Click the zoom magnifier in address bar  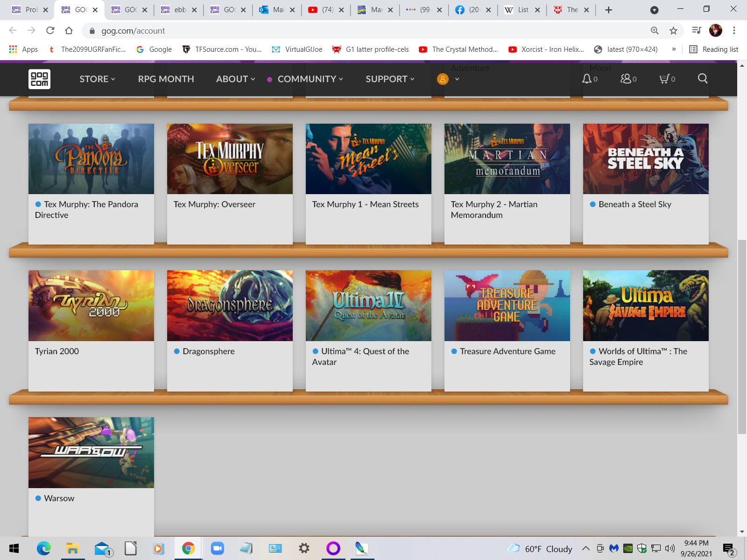655,30
